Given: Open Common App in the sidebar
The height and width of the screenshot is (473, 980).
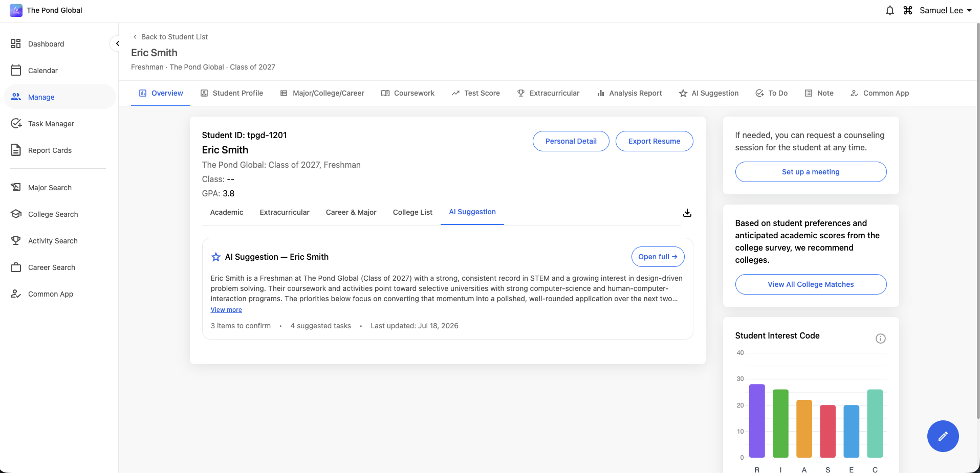Looking at the screenshot, I should (60, 294).
